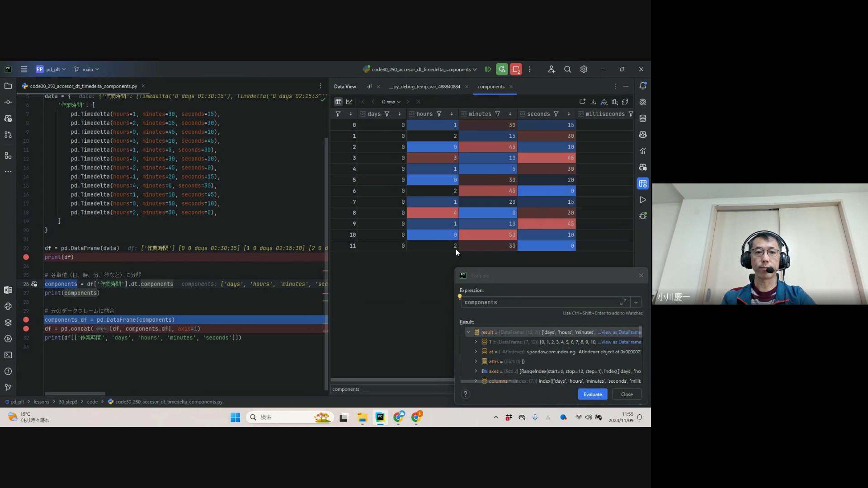
Task: Open Search Everywhere magnifier icon
Action: coord(567,69)
